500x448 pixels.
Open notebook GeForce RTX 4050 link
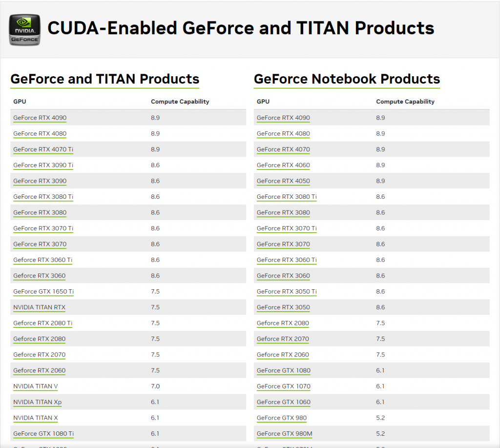click(x=283, y=181)
